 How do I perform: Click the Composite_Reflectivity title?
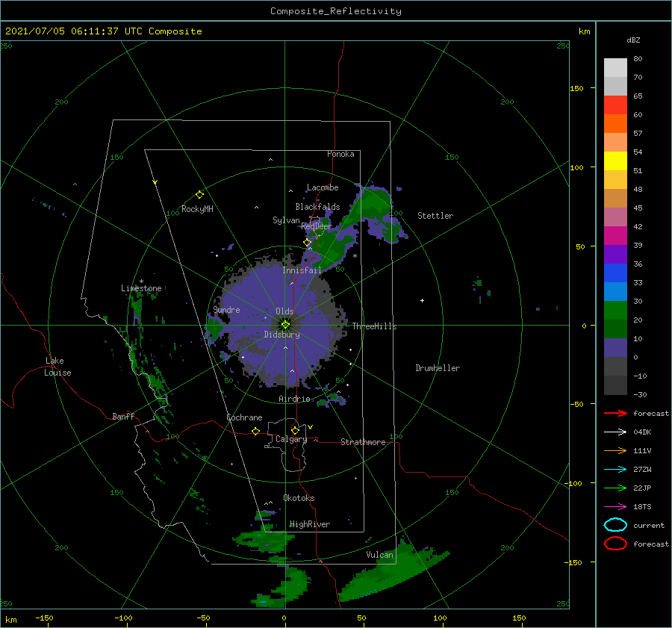point(336,11)
